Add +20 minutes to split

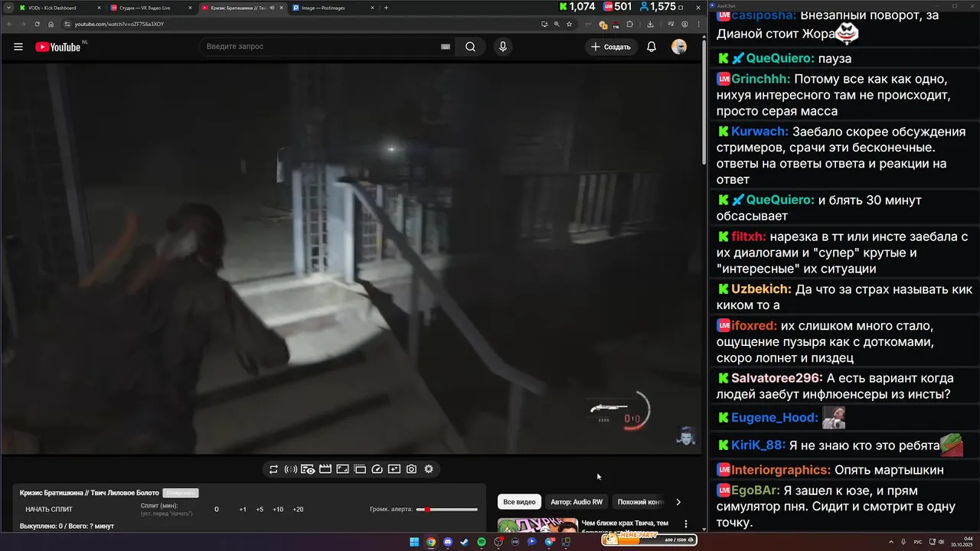[x=298, y=510]
